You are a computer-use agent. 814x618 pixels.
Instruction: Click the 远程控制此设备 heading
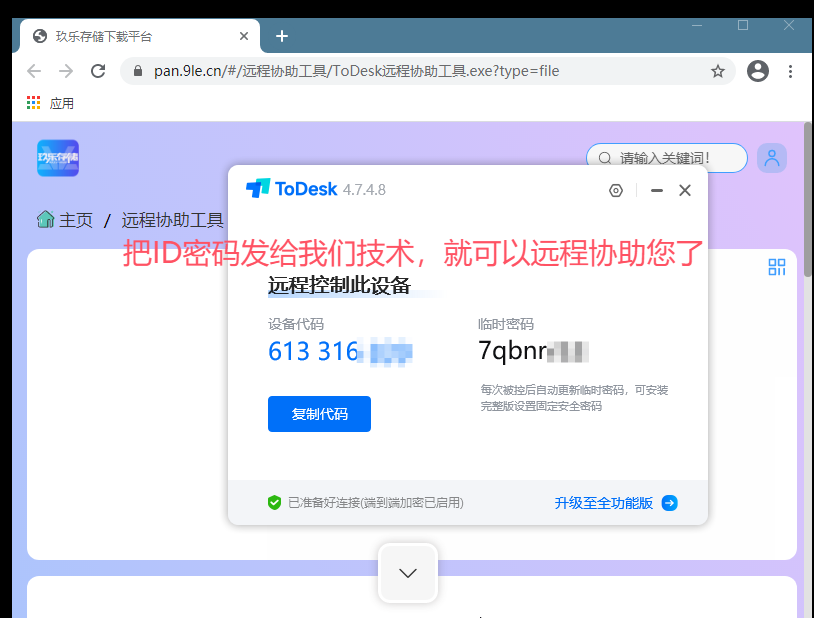(x=340, y=285)
